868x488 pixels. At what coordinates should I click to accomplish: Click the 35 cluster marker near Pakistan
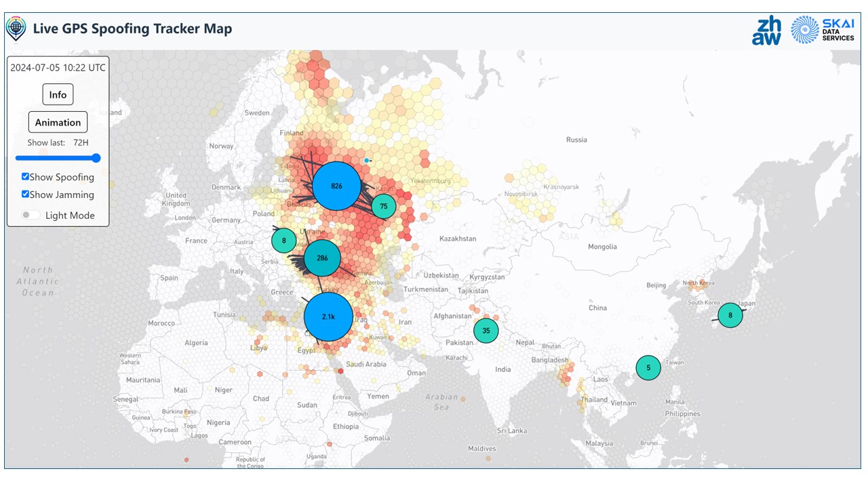(486, 330)
